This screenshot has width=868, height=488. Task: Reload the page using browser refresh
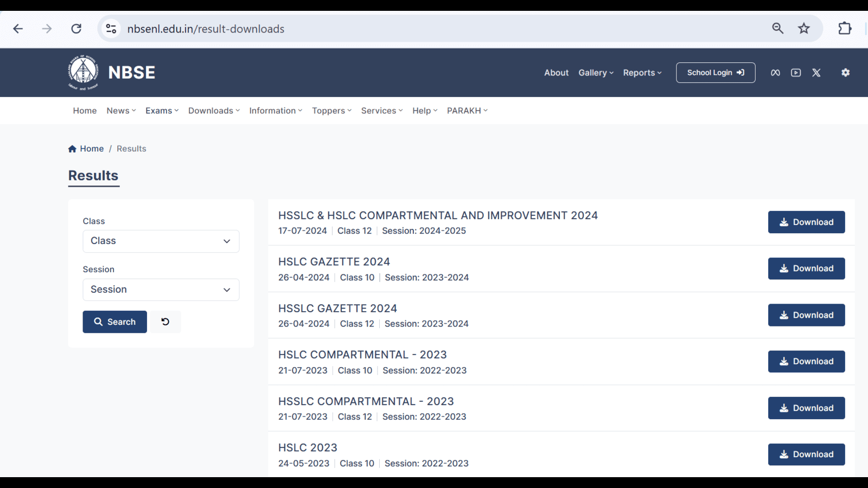pos(76,29)
